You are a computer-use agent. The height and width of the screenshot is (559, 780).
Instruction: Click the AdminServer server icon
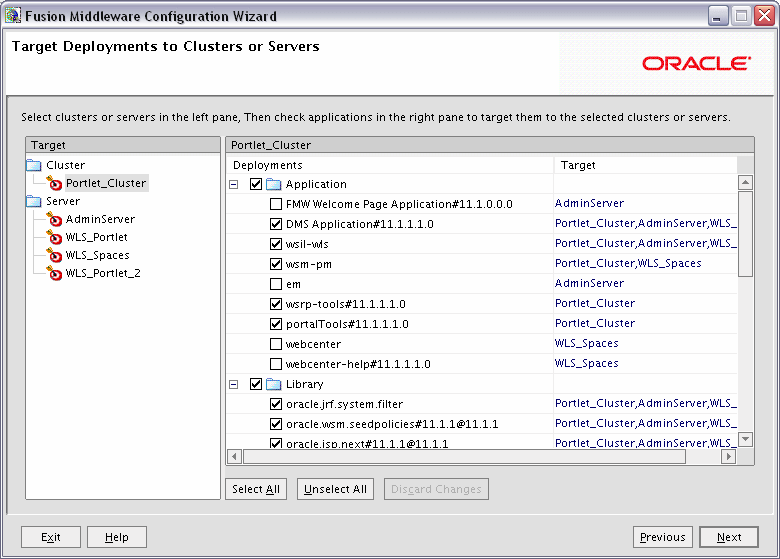pos(54,219)
